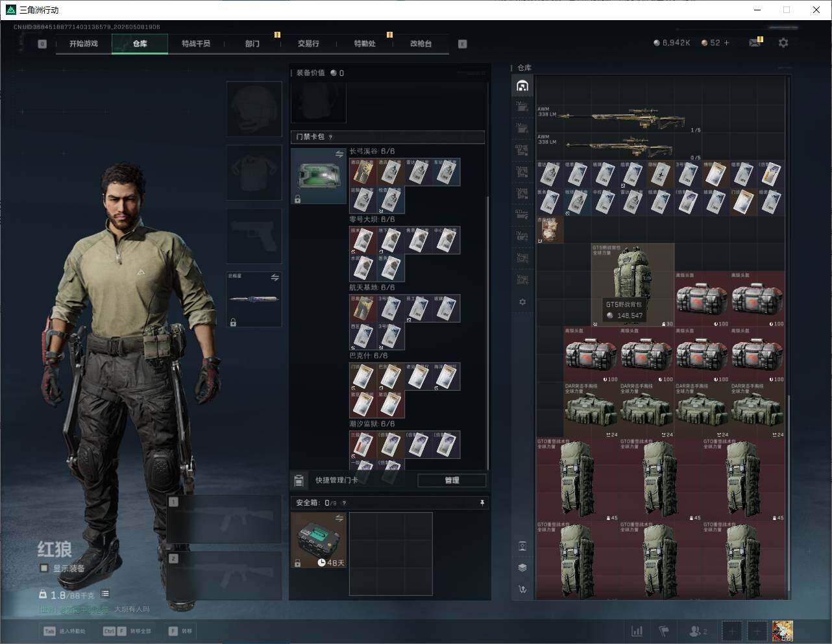The height and width of the screenshot is (644, 832).
Task: Click the help icon beside 安全箱
Action: (x=344, y=502)
